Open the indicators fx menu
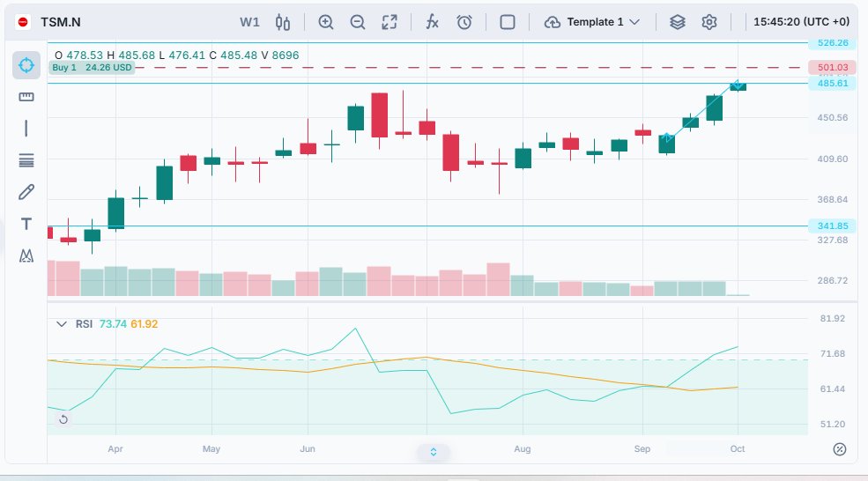Screen dimensions: 868x481 432,22
